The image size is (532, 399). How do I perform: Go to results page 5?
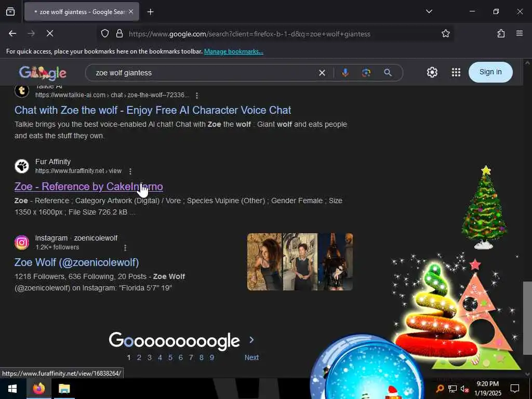tap(170, 357)
